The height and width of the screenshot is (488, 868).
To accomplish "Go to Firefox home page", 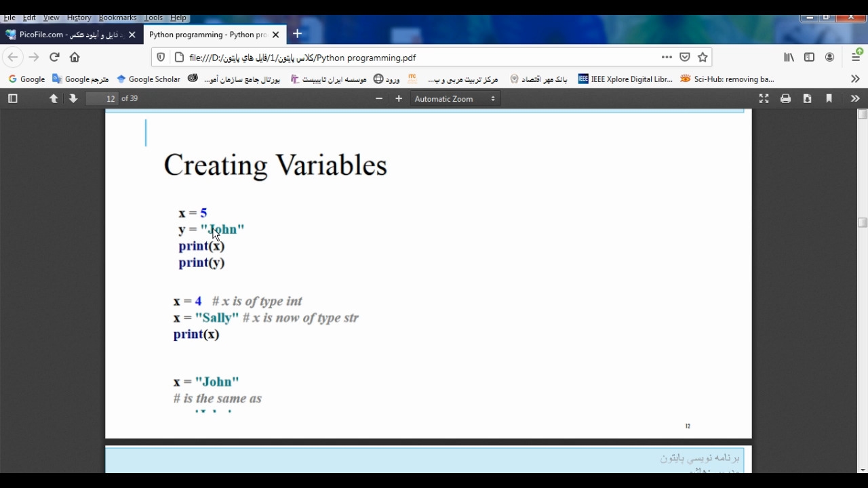I will click(x=75, y=58).
